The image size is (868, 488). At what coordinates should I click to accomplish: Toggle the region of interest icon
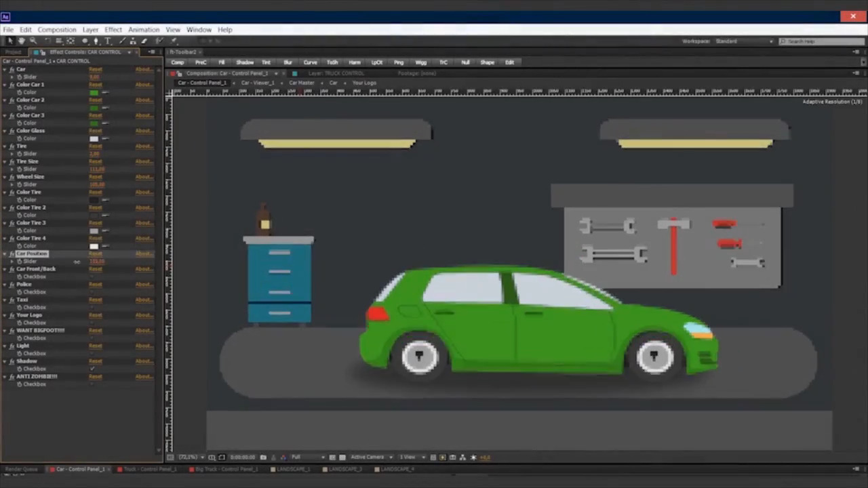(332, 457)
